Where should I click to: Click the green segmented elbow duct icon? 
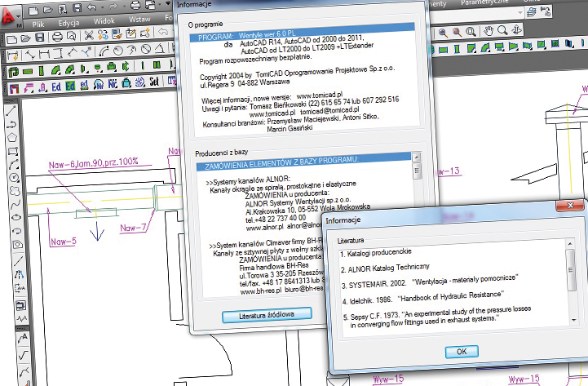pyautogui.click(x=69, y=69)
